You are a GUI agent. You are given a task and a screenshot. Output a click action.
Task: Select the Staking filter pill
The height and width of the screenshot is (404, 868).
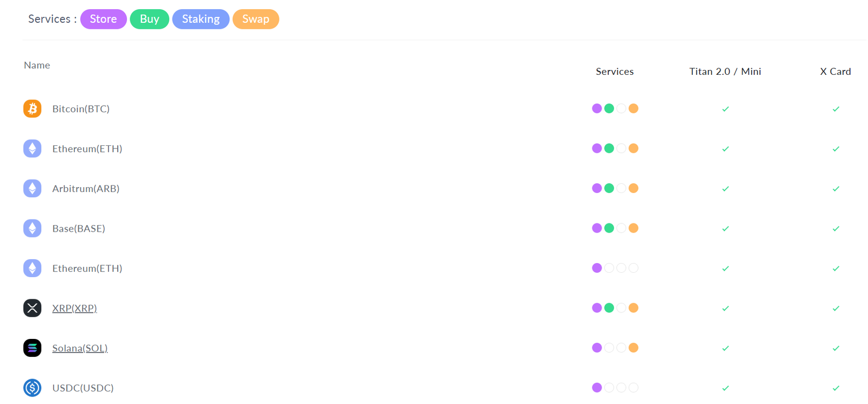[201, 19]
